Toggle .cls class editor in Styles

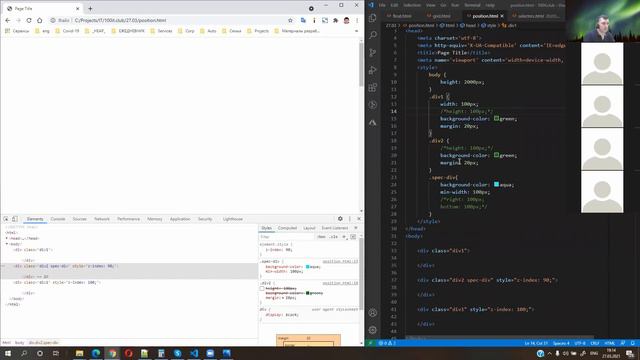[334, 237]
